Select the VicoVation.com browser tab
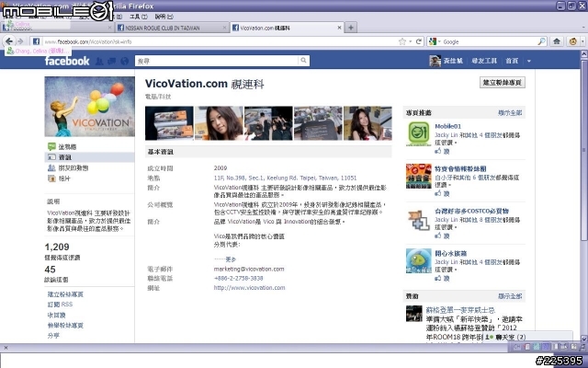Viewport: 588px width, 368px height. pyautogui.click(x=287, y=28)
